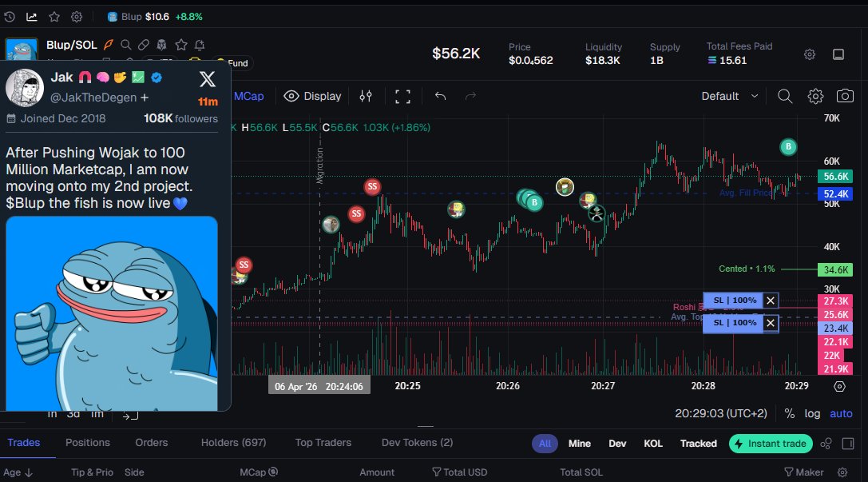Click the orange feather icon beside Blup/SOL

point(109,45)
